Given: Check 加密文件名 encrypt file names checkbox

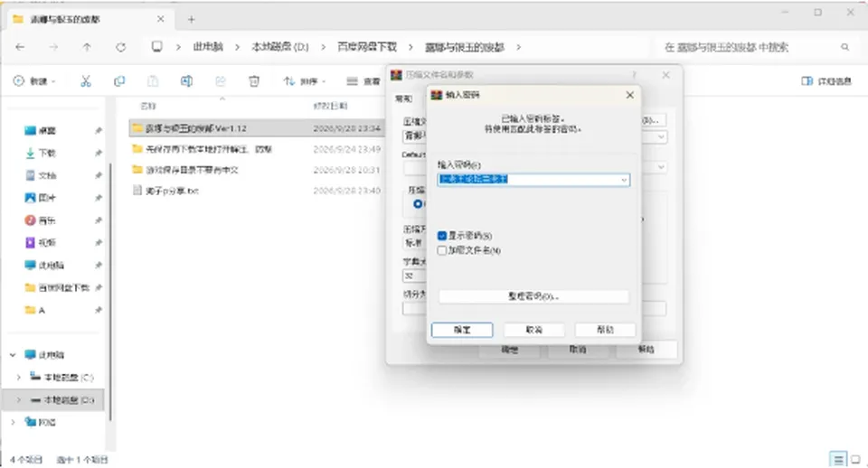Looking at the screenshot, I should (x=442, y=250).
